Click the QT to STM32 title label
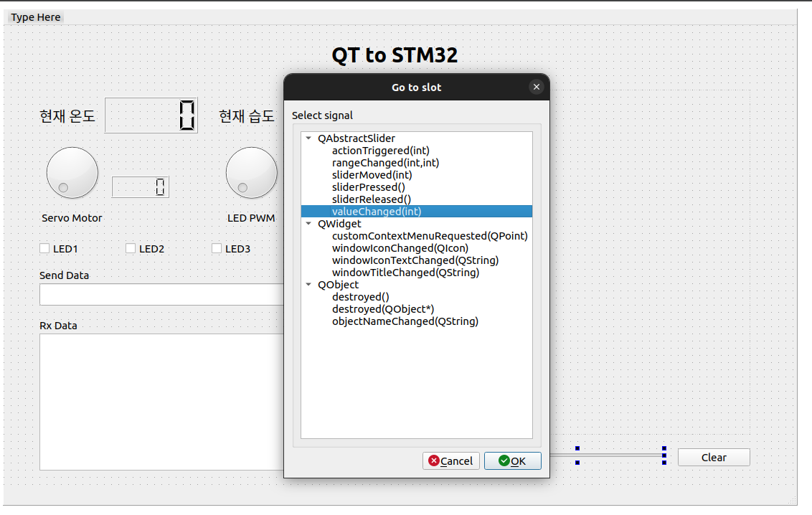Screen dimensions: 812x515 coord(395,55)
